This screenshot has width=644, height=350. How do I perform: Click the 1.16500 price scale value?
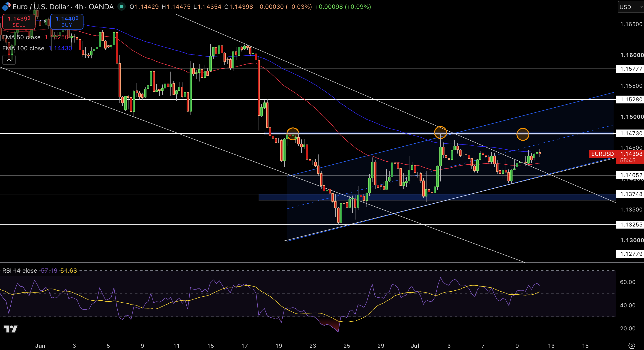pyautogui.click(x=631, y=24)
